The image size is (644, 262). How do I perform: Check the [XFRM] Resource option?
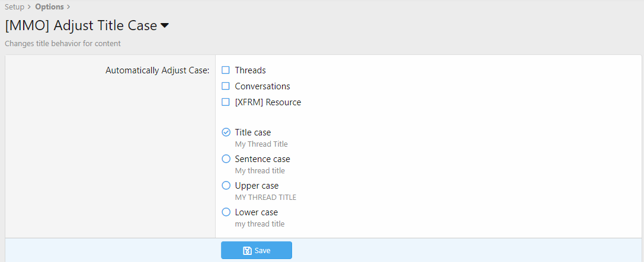(226, 102)
